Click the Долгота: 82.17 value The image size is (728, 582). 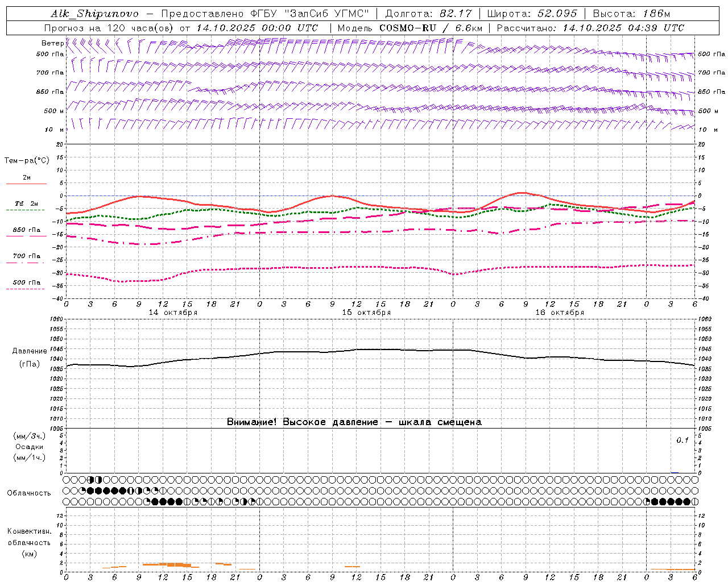[429, 14]
